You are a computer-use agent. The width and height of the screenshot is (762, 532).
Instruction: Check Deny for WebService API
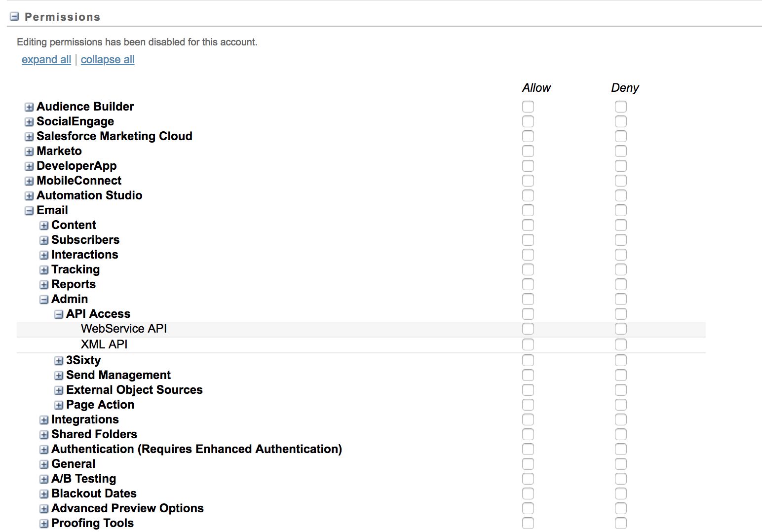[621, 329]
